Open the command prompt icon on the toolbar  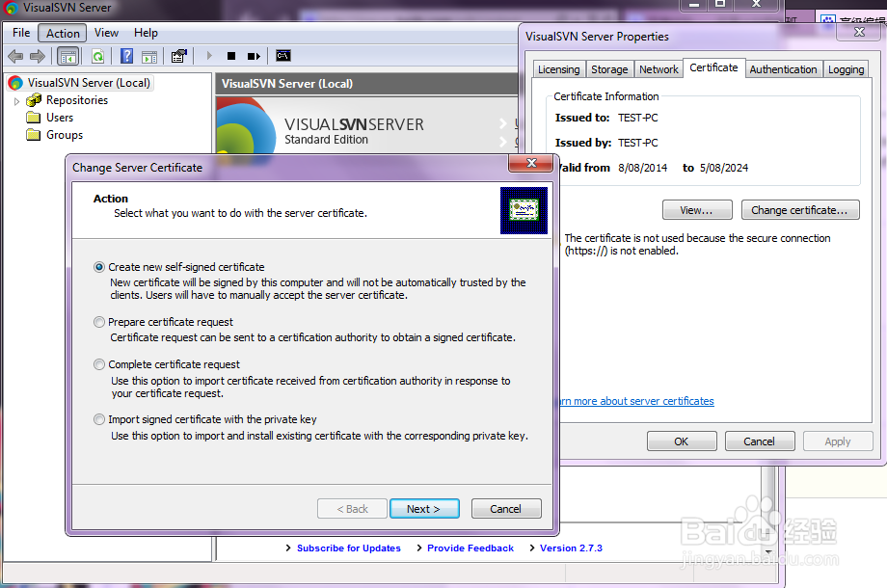282,55
